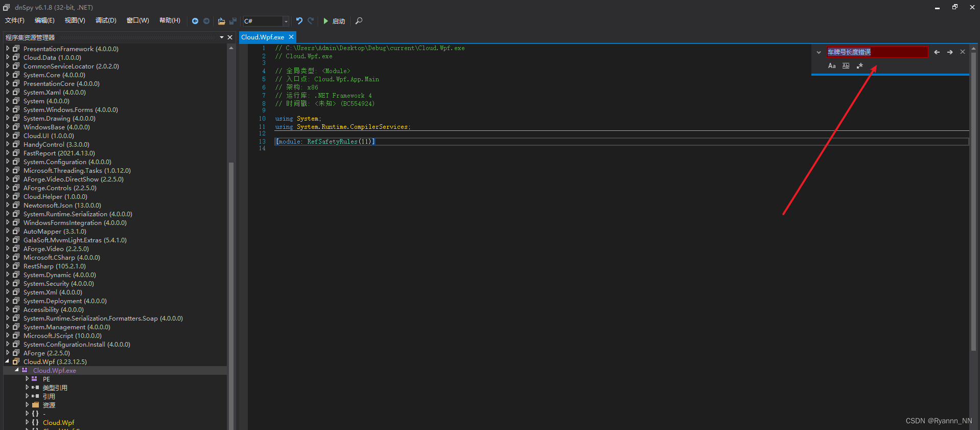Click the 启动 start debugging button

tap(334, 21)
